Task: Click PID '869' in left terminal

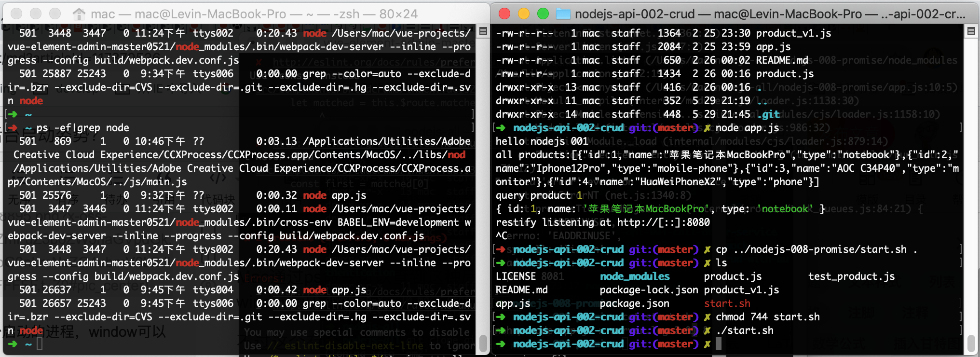Action: click(63, 141)
